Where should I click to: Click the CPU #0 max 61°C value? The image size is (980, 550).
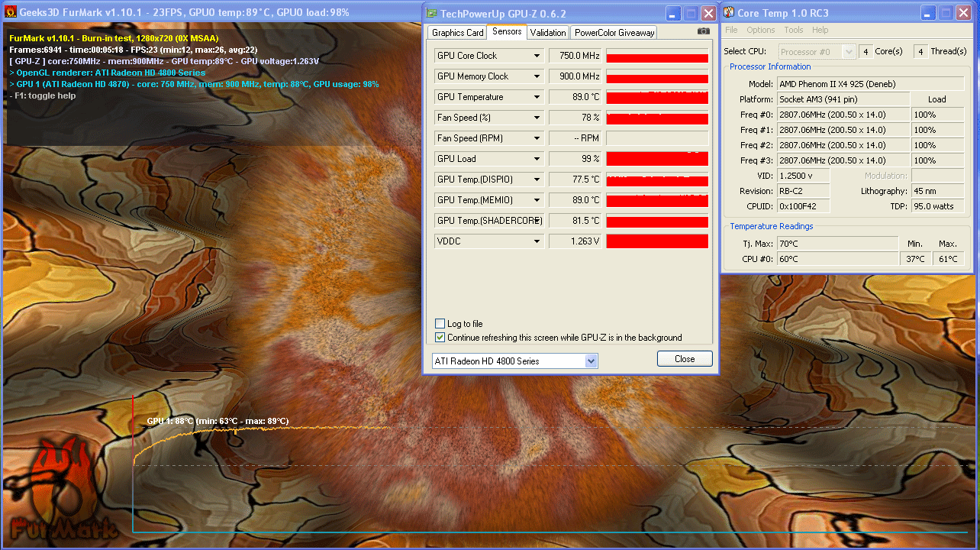[x=948, y=259]
